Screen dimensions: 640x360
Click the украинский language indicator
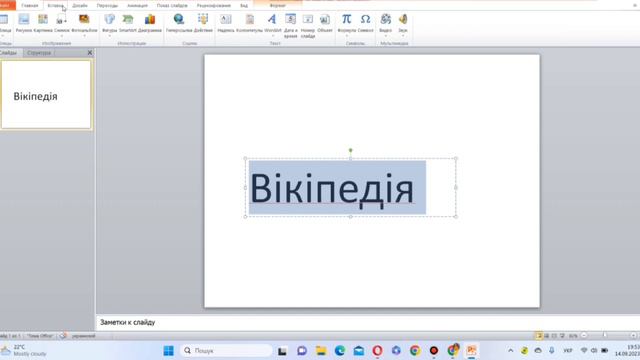[x=84, y=336]
